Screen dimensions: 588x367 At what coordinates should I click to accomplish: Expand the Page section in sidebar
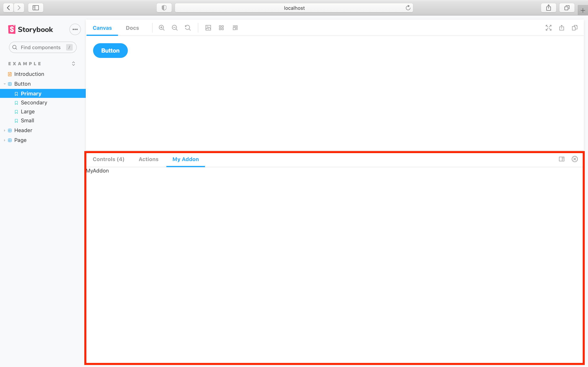[x=5, y=139]
